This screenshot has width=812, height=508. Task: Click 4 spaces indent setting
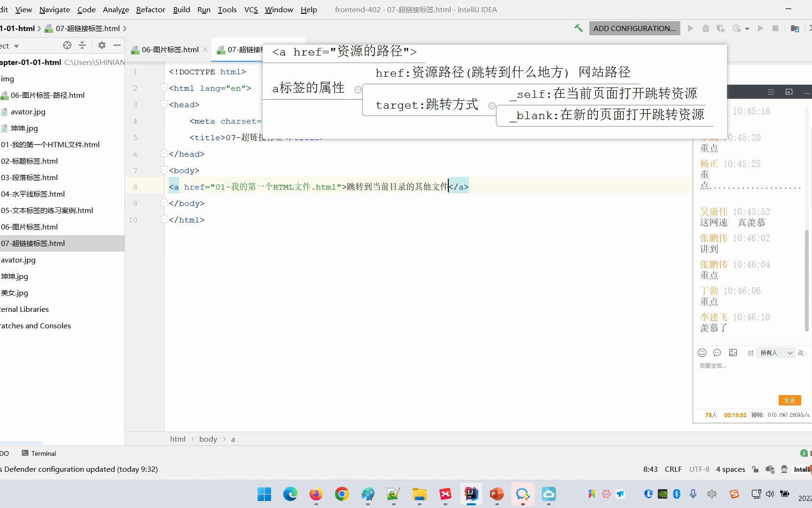pos(730,469)
